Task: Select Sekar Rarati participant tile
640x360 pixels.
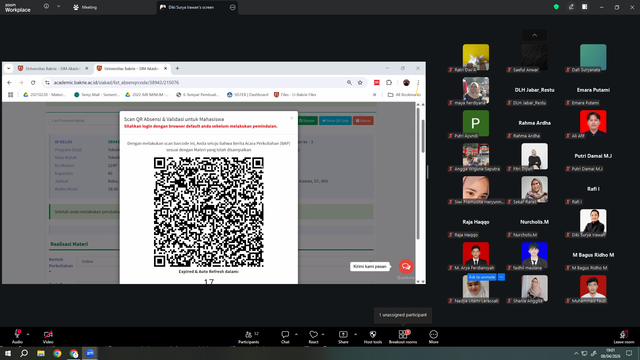Action: click(x=534, y=190)
